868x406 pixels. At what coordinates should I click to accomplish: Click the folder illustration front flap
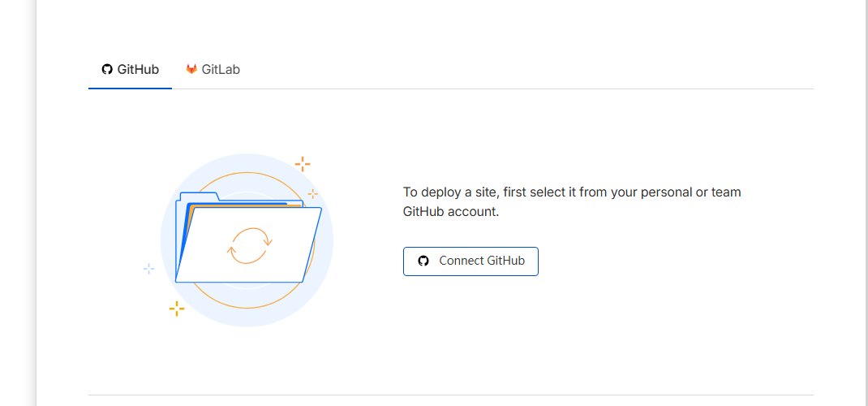pos(248,245)
